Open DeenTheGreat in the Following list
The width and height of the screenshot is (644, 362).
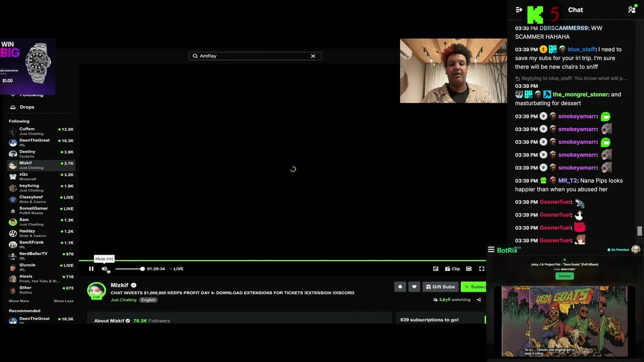(41, 142)
